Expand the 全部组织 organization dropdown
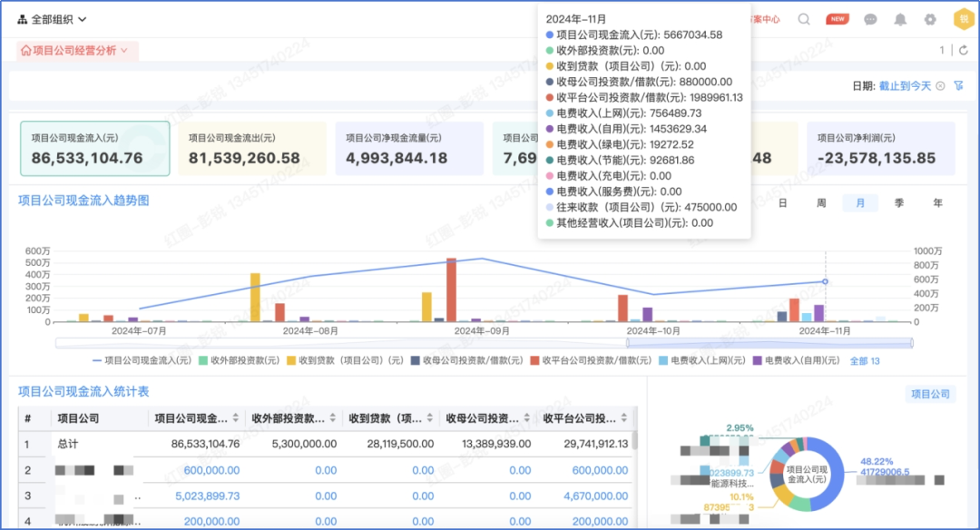This screenshot has height=530, width=980. click(52, 19)
